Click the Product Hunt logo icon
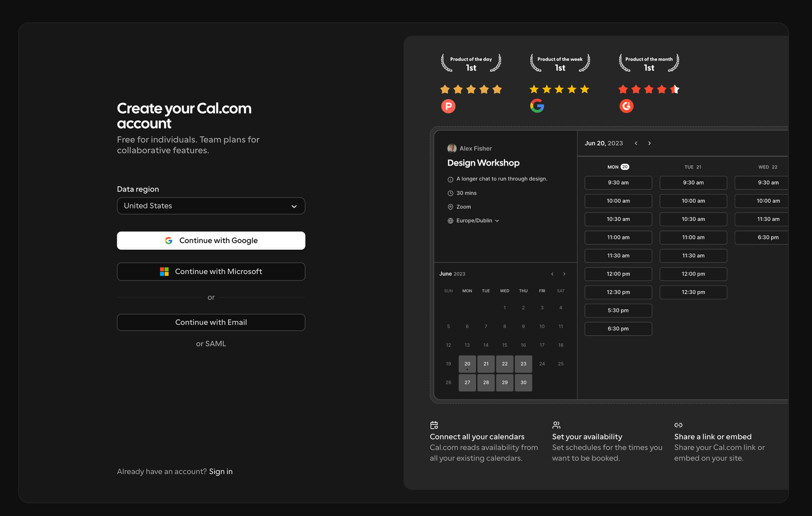 click(x=448, y=106)
